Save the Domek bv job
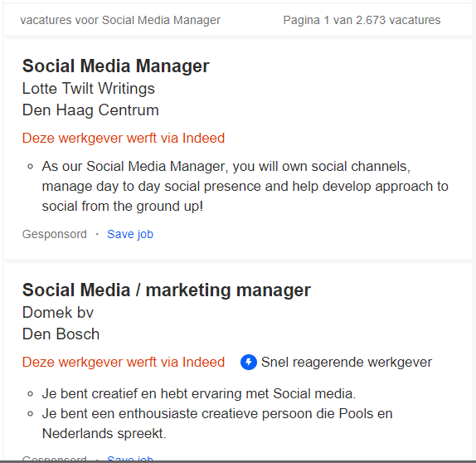The image size is (476, 463). click(x=130, y=458)
